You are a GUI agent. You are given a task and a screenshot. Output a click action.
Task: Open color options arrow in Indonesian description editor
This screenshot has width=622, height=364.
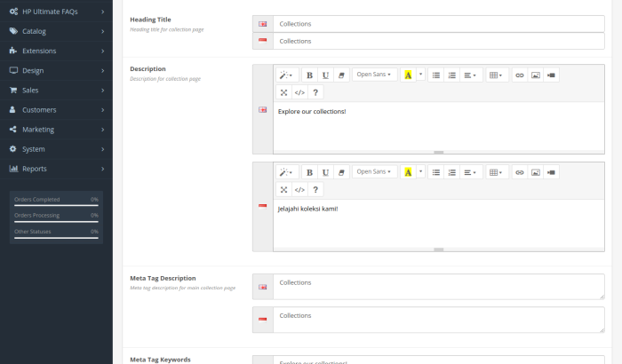pos(420,171)
